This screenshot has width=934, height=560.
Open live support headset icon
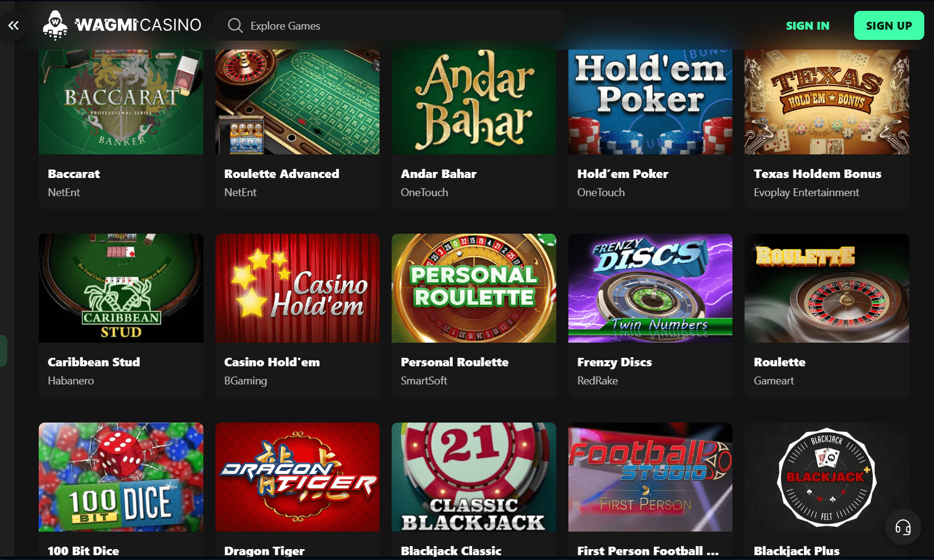903,527
